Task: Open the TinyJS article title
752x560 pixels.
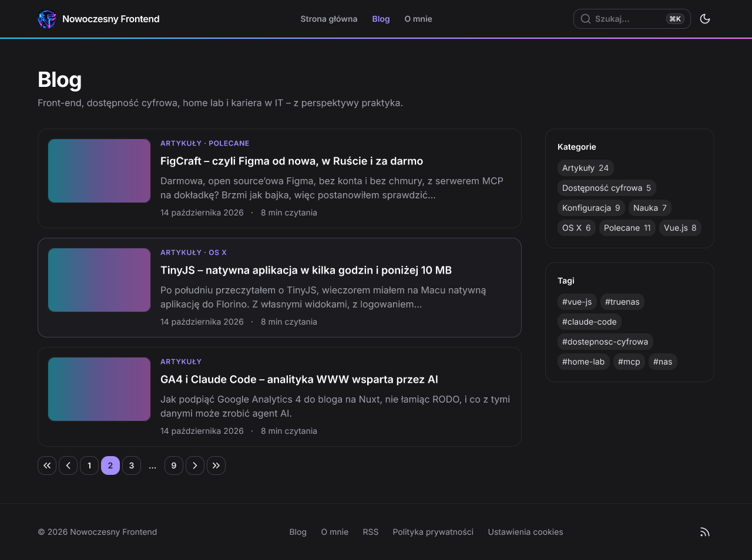Action: 306,270
